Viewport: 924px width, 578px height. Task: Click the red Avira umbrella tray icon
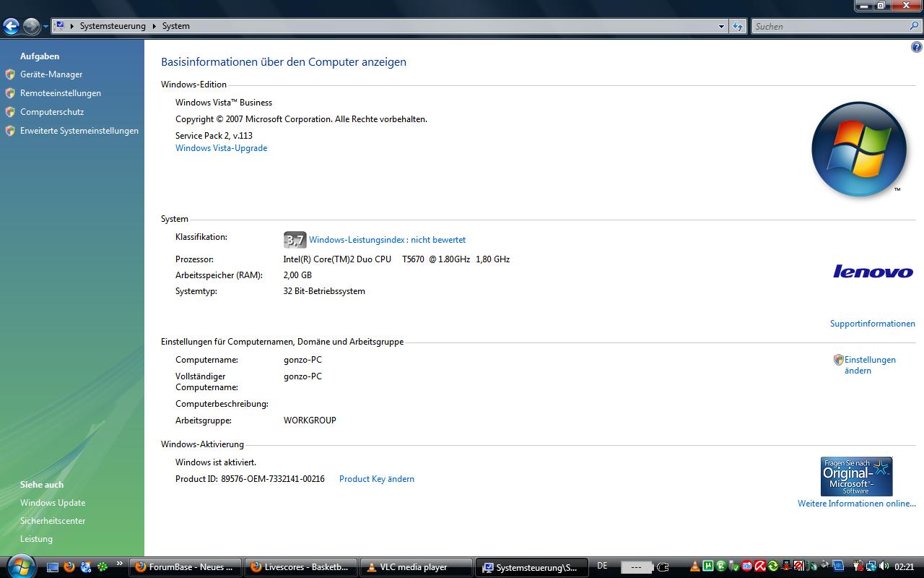coord(760,566)
